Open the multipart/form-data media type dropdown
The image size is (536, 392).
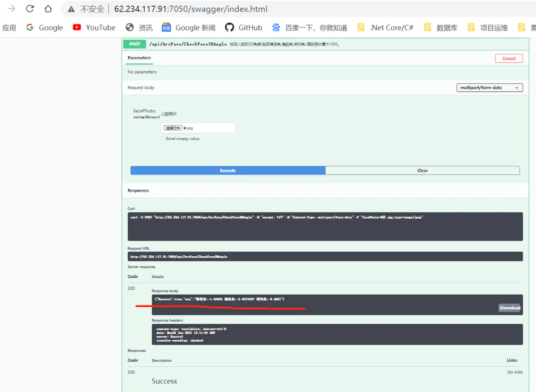pyautogui.click(x=489, y=88)
